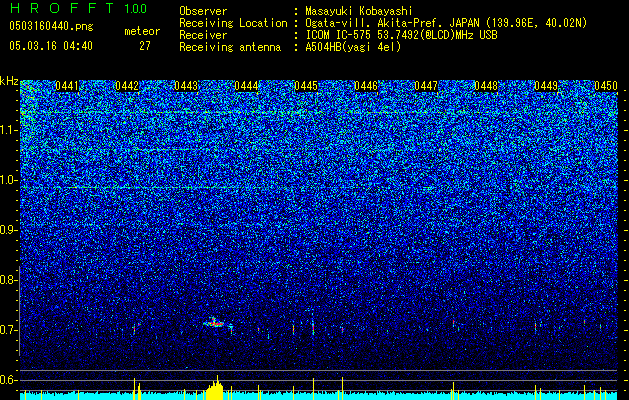Click the 0450 time marker
629x400 pixels.
(606, 86)
